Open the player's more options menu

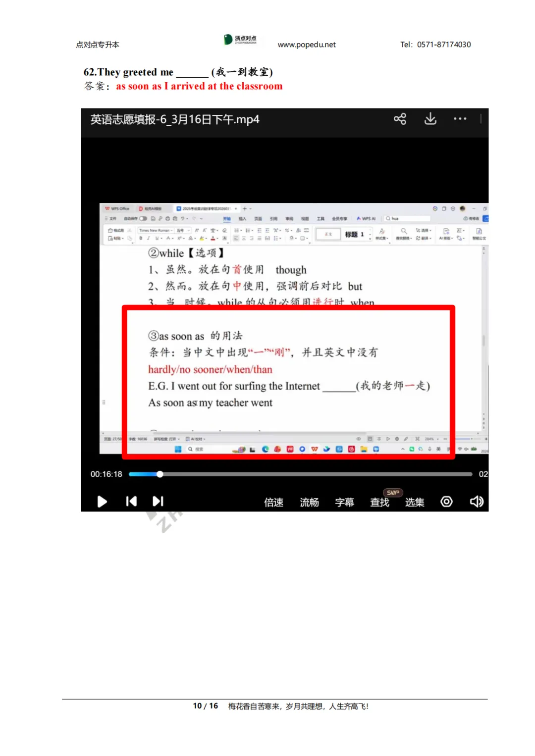point(460,119)
